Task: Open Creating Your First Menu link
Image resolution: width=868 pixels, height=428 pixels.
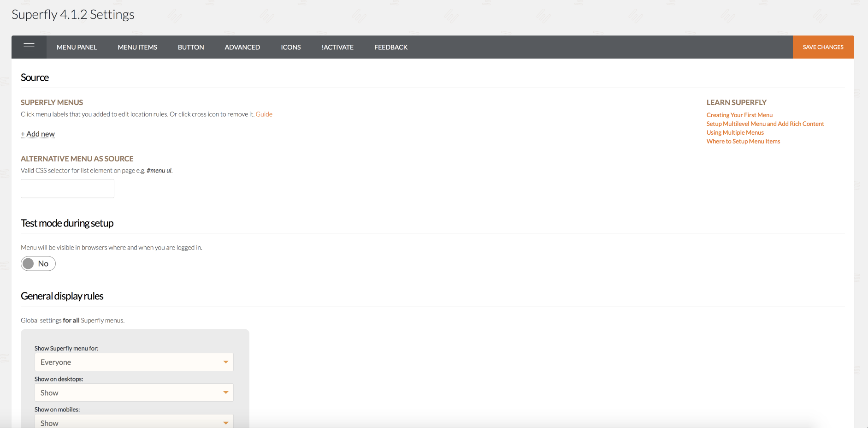Action: [739, 115]
